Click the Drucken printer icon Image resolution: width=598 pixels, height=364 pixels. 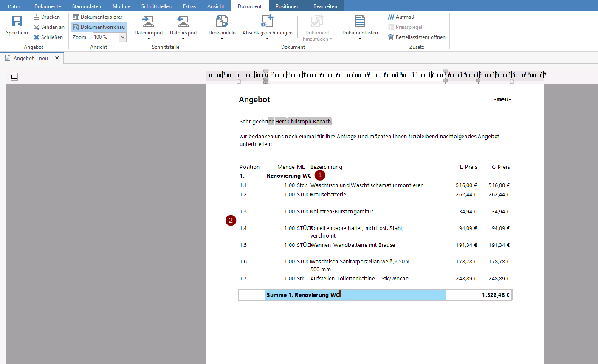point(37,17)
